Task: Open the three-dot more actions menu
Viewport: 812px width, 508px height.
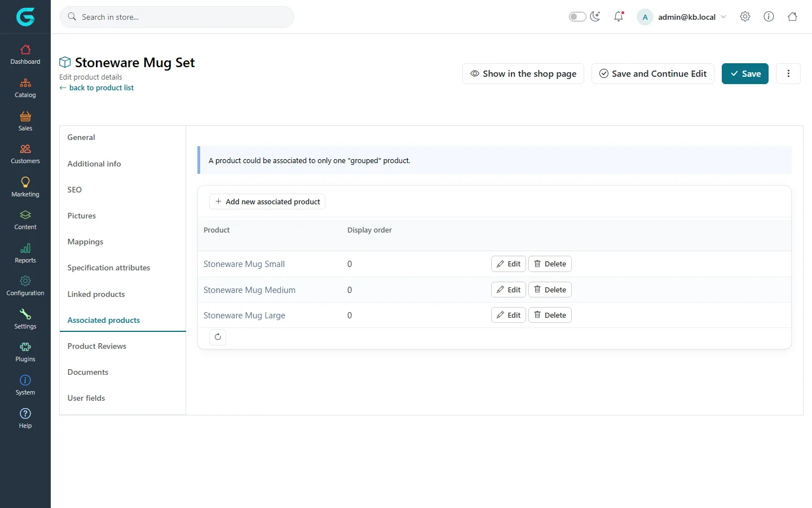Action: click(788, 73)
